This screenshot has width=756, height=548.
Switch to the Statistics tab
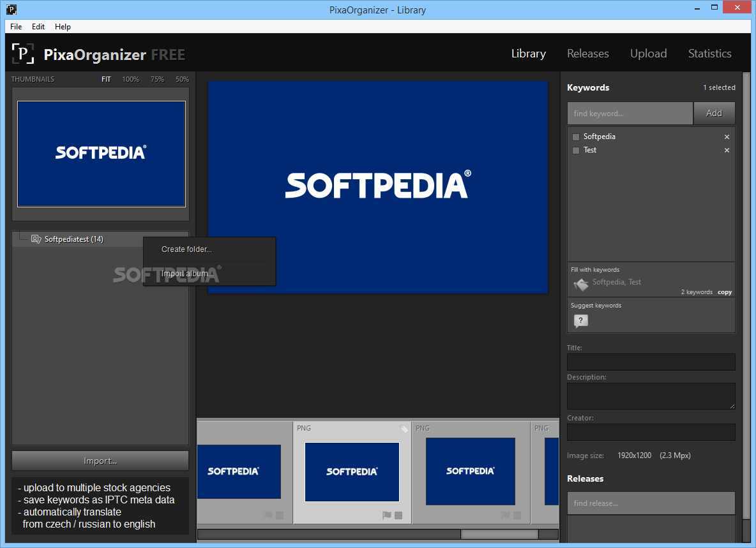coord(710,54)
